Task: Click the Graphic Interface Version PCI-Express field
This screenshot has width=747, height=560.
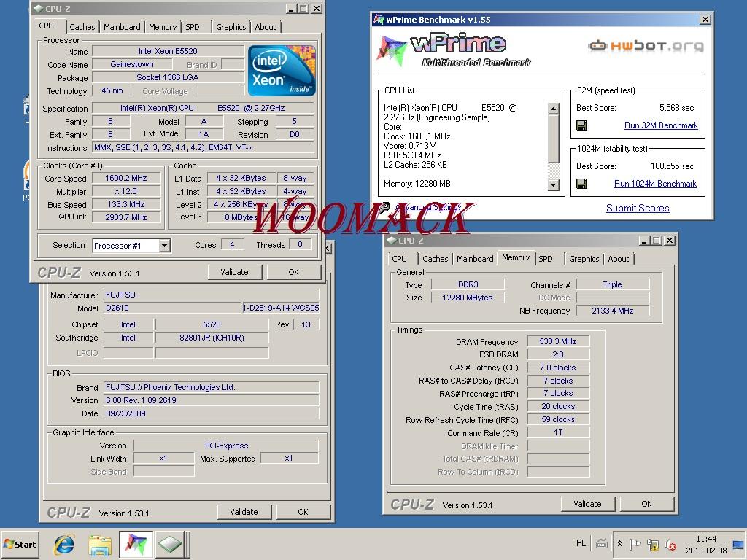Action: (x=226, y=446)
